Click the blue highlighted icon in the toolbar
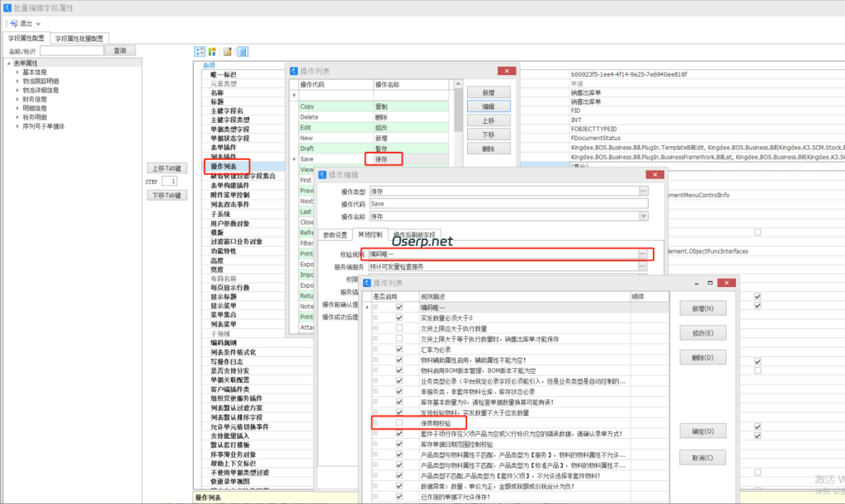This screenshot has height=504, width=845. point(242,52)
